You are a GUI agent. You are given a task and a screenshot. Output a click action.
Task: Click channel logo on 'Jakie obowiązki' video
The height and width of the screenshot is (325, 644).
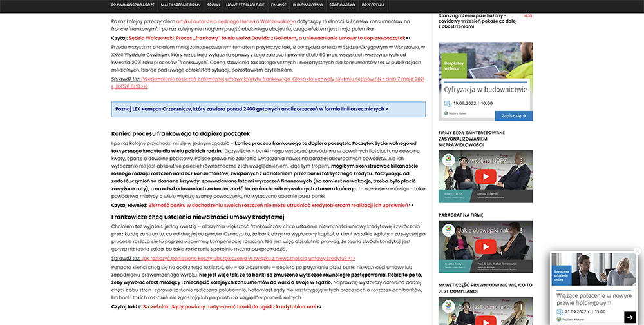[x=448, y=230]
